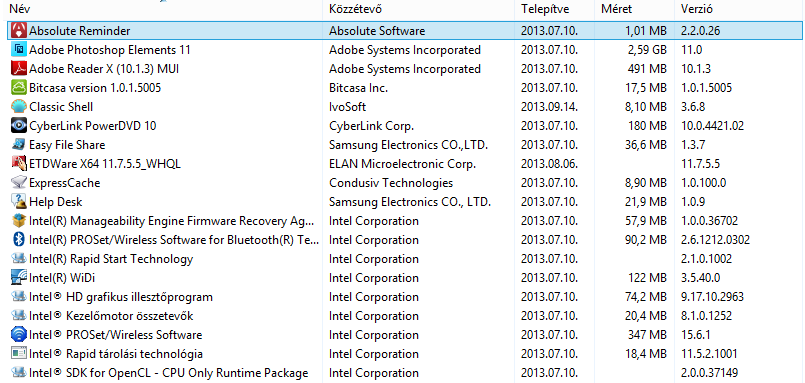Select Adobe Photoshop Elements 11 entry
The height and width of the screenshot is (383, 805).
pyautogui.click(x=110, y=50)
